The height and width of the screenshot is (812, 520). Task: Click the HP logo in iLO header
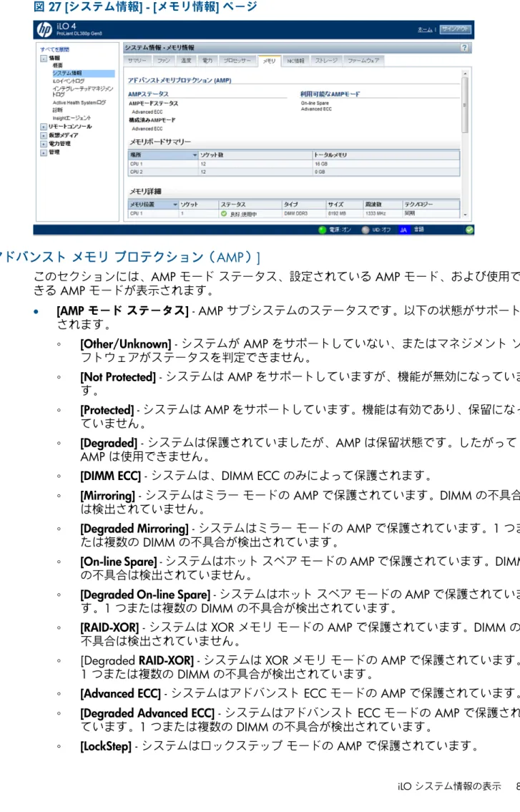click(x=44, y=29)
